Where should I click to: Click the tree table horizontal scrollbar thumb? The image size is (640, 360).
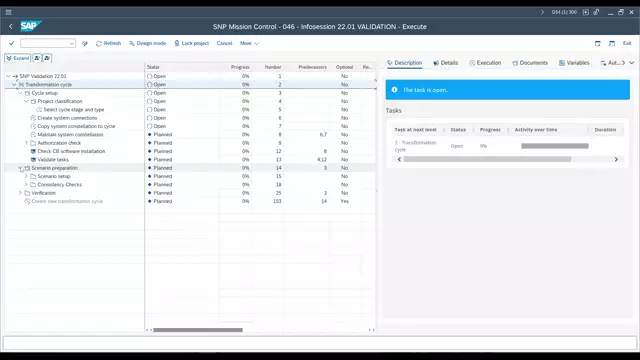click(198, 330)
